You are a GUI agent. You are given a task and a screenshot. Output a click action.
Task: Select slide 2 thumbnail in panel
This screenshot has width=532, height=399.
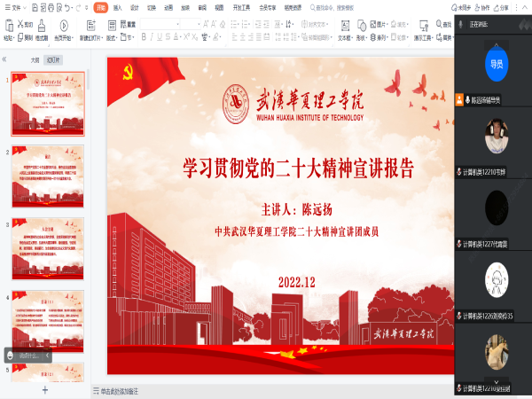[x=48, y=176]
